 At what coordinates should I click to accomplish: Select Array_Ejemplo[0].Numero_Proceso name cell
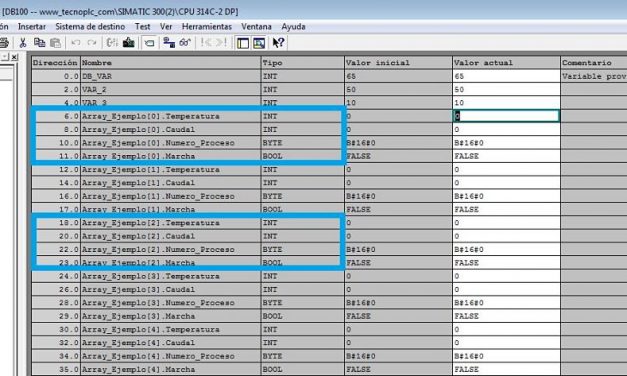point(170,143)
